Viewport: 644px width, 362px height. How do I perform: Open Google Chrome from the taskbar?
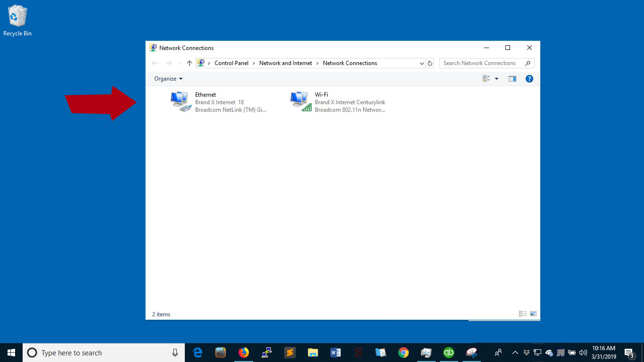pos(403,353)
